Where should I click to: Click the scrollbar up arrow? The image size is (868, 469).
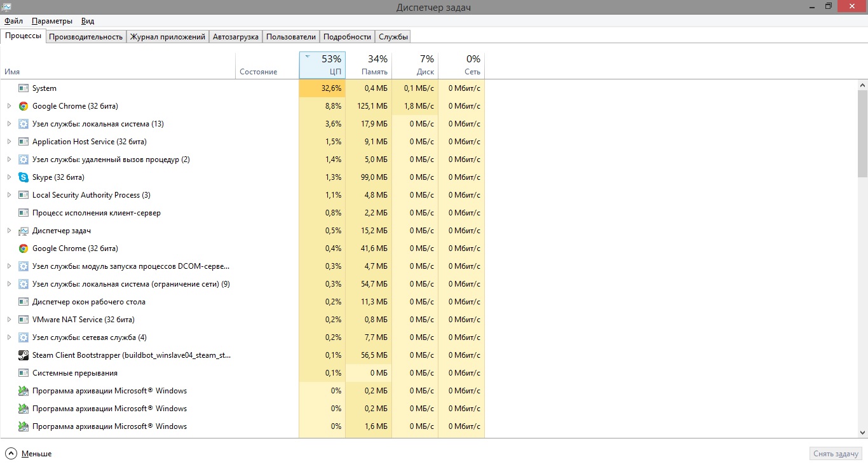[x=862, y=85]
